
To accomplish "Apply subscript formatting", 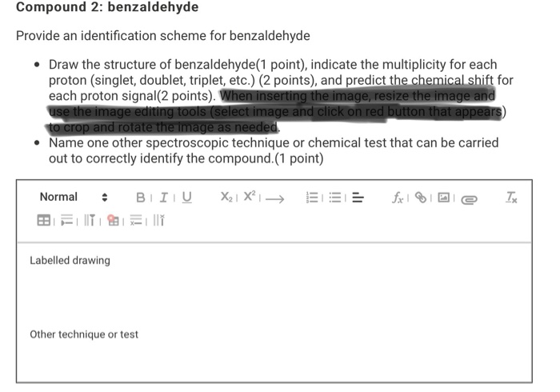I will click(x=226, y=197).
